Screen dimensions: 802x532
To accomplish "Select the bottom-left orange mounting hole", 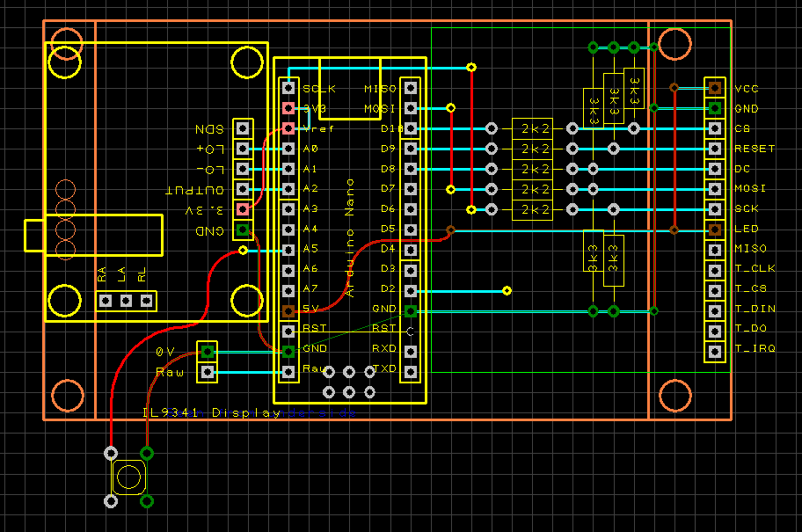I will point(68,396).
